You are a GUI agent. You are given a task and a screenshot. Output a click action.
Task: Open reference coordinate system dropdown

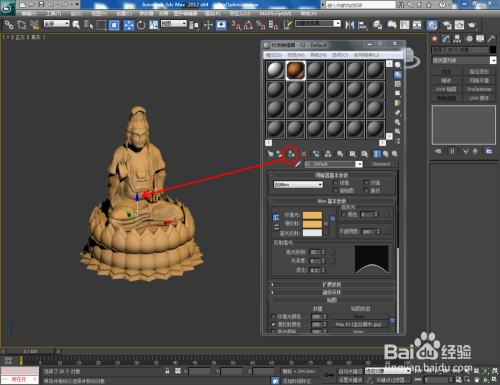(x=174, y=23)
